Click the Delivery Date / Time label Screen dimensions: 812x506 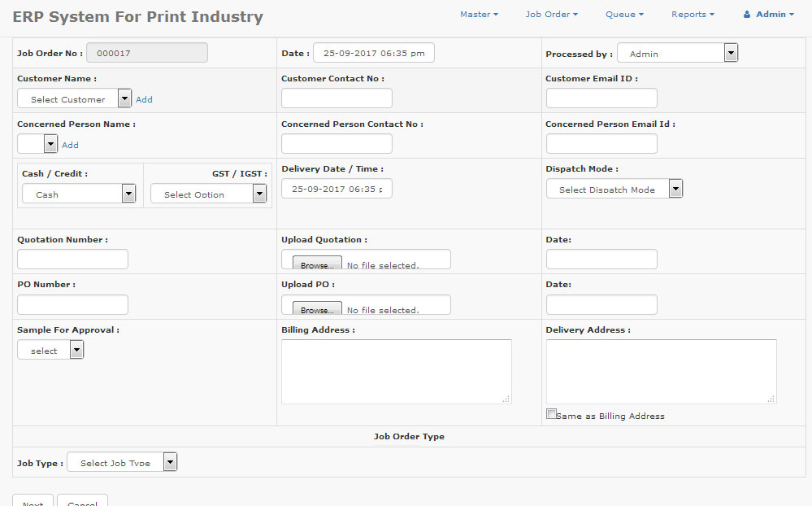tap(332, 169)
